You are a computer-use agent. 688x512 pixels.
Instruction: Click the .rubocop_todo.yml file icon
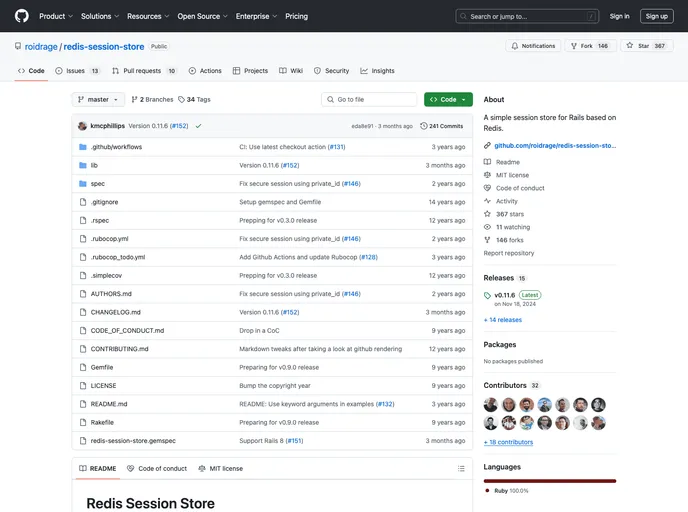pyautogui.click(x=82, y=257)
